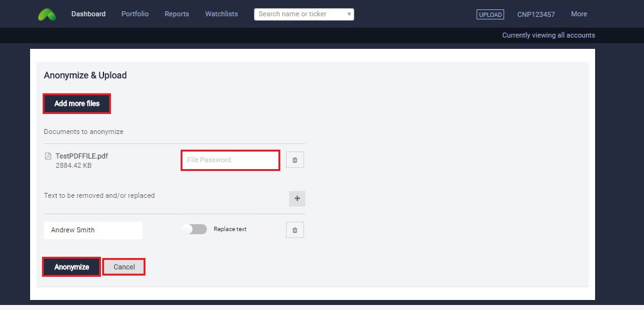
Task: Select the TestPDFFILE.pdf file name
Action: (x=82, y=156)
